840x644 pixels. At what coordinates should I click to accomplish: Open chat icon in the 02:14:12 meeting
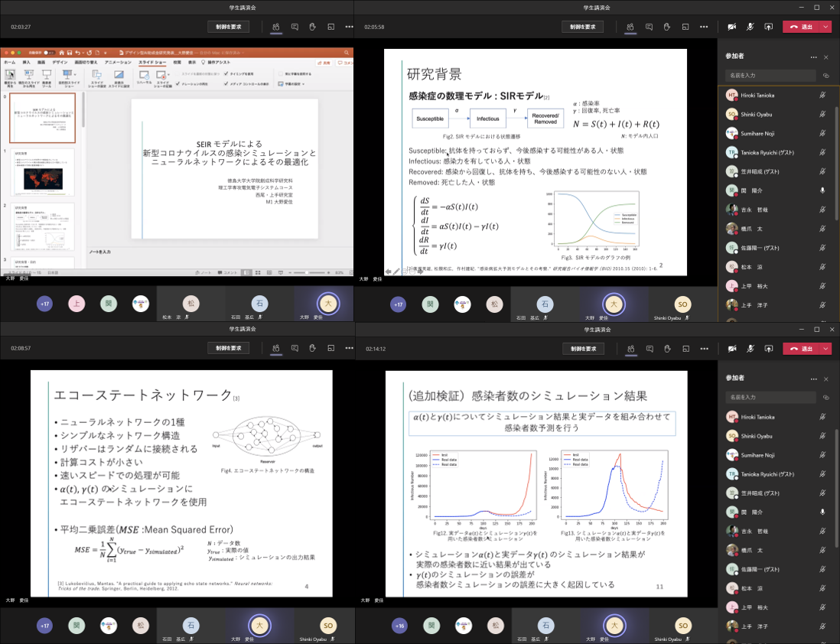tap(650, 349)
